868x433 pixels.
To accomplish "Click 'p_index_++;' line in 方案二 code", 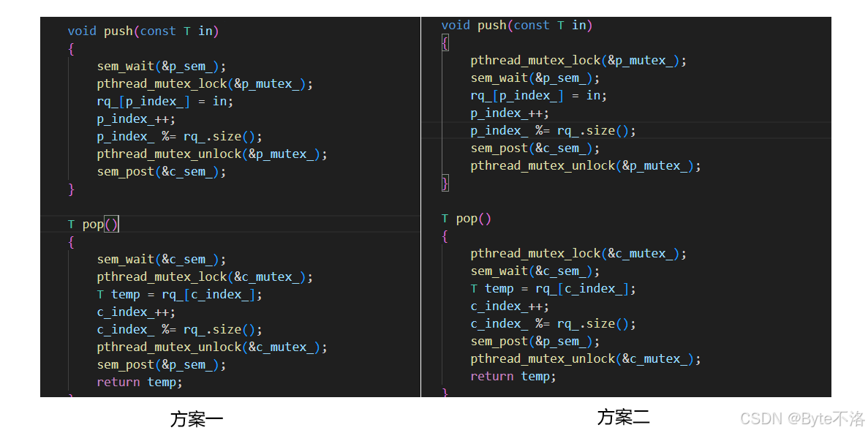I will (x=510, y=113).
